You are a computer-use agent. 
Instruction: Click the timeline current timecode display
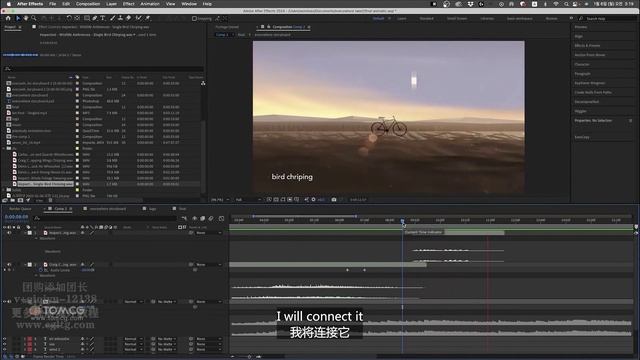click(16, 217)
